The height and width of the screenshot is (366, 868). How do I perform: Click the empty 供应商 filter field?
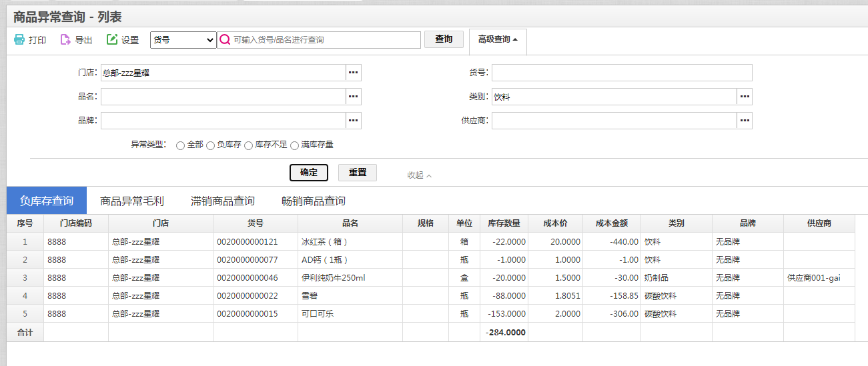(x=614, y=121)
